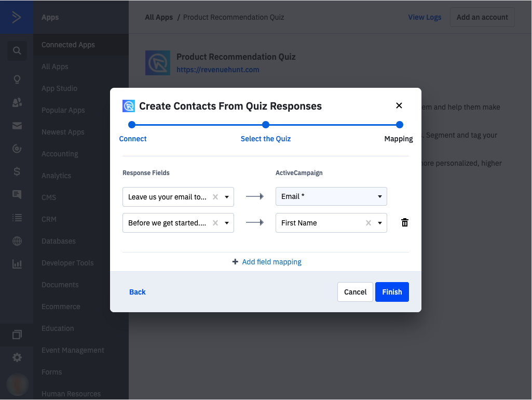This screenshot has width=532, height=400.
Task: Select Connected Apps in sidebar menu
Action: 81,45
